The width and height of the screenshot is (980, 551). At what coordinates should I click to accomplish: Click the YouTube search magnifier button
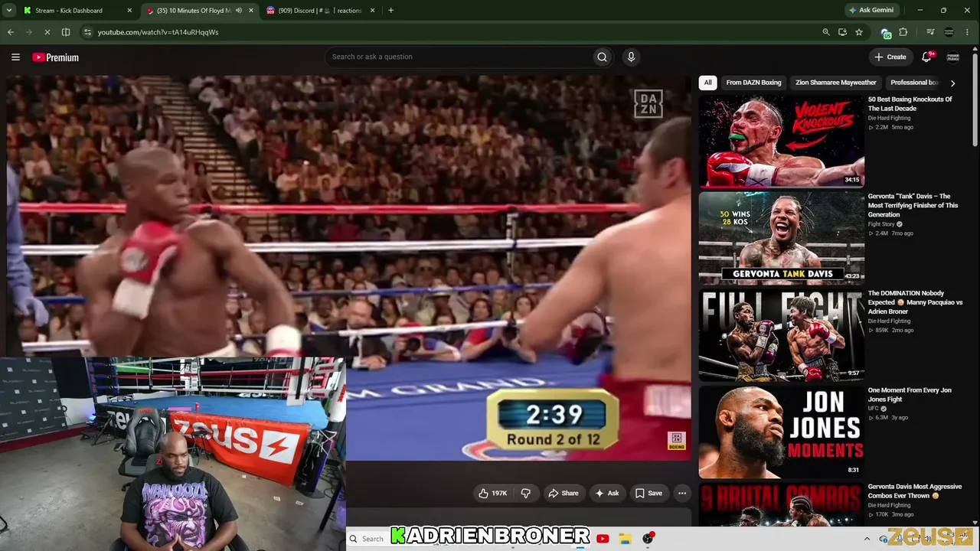(x=602, y=57)
